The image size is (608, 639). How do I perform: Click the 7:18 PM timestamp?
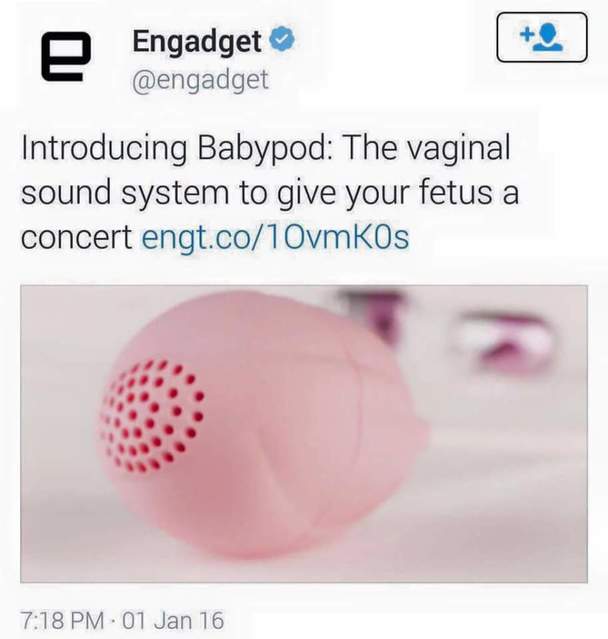[63, 620]
